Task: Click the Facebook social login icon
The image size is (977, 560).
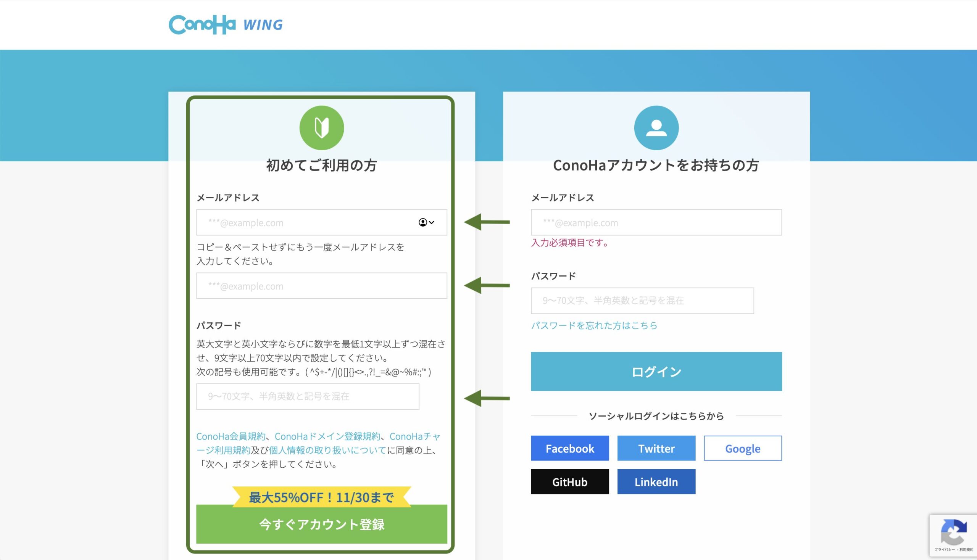Action: tap(569, 448)
